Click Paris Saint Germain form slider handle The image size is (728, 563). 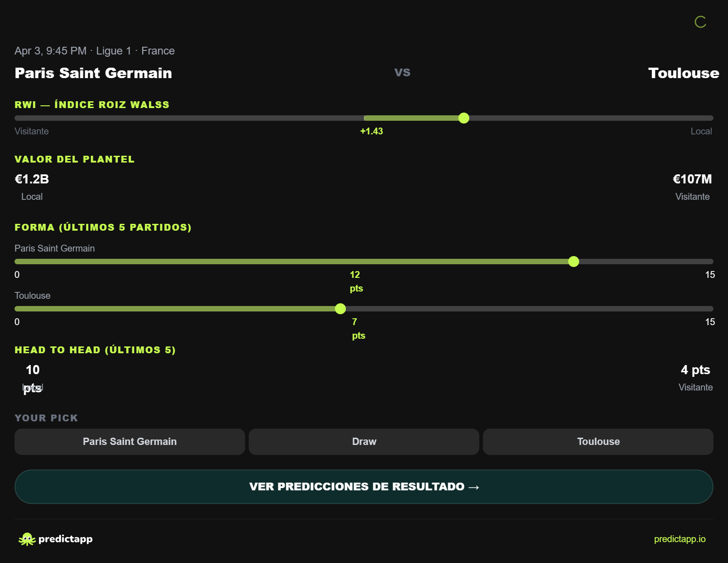pos(574,262)
